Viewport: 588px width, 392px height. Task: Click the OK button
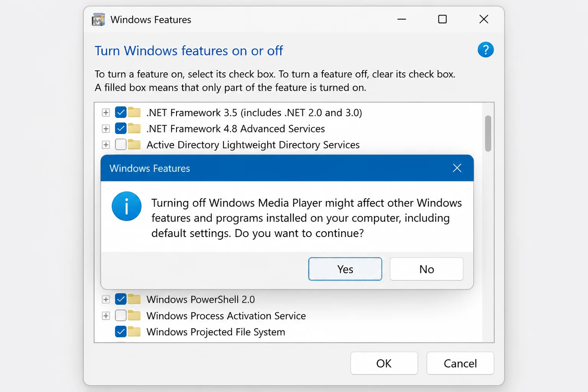tap(384, 363)
